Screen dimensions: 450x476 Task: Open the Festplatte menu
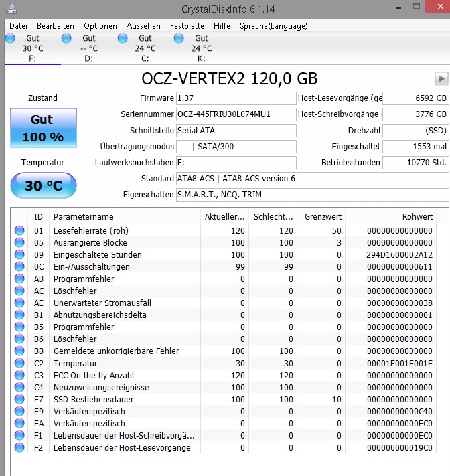[187, 26]
